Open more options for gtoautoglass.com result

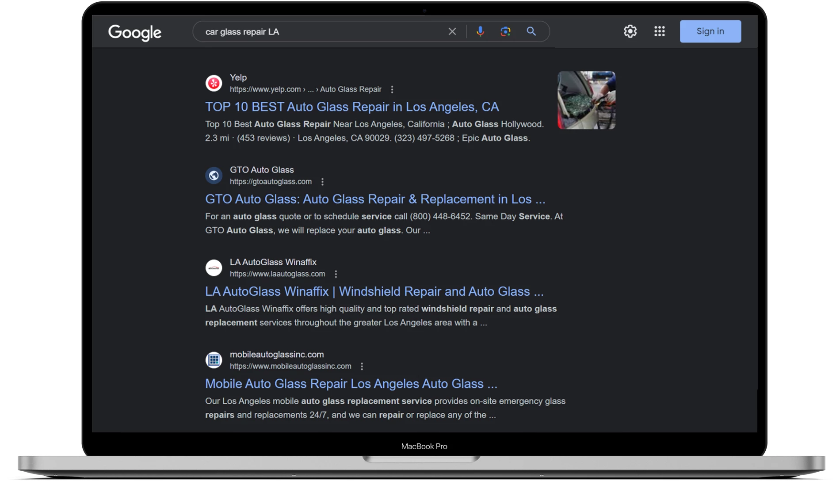pyautogui.click(x=322, y=182)
